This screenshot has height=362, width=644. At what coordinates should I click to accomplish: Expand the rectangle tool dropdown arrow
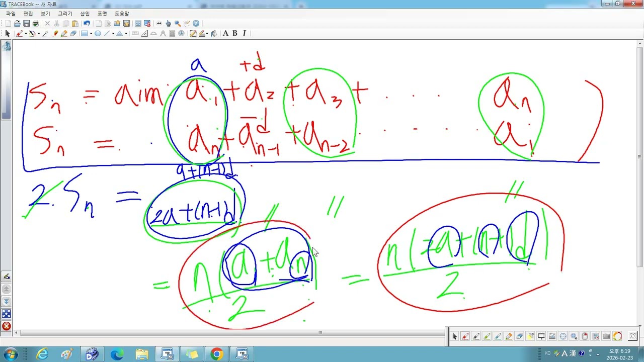[91, 34]
